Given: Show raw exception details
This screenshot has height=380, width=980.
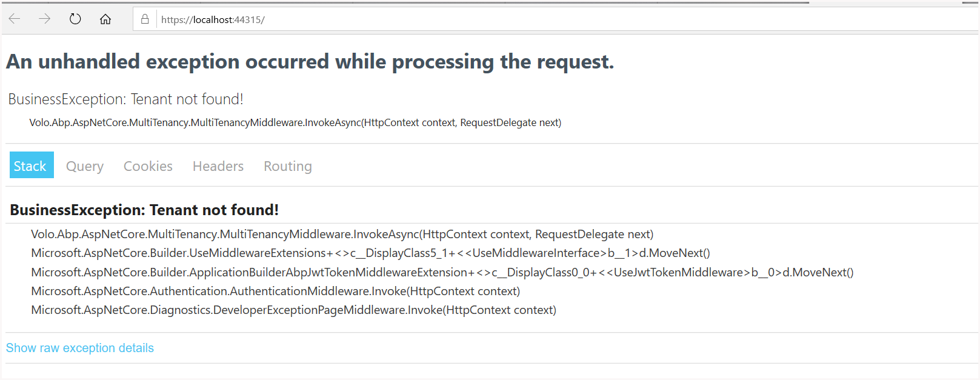Looking at the screenshot, I should pyautogui.click(x=80, y=348).
